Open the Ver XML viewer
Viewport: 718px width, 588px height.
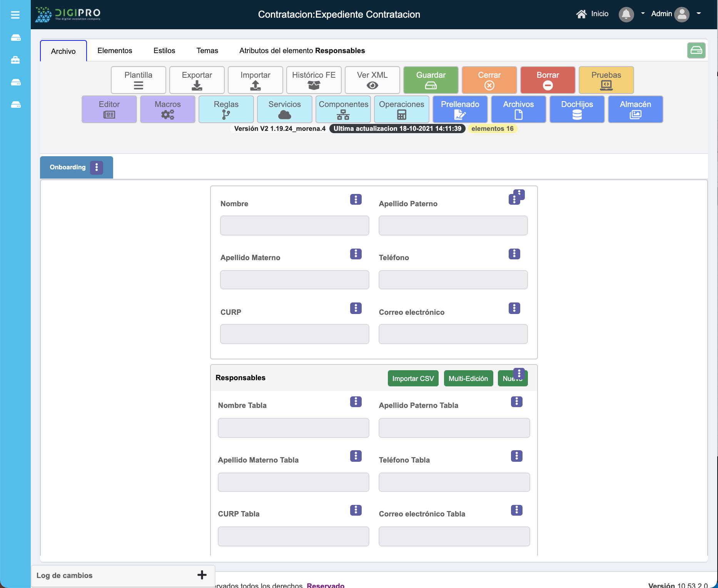[372, 80]
